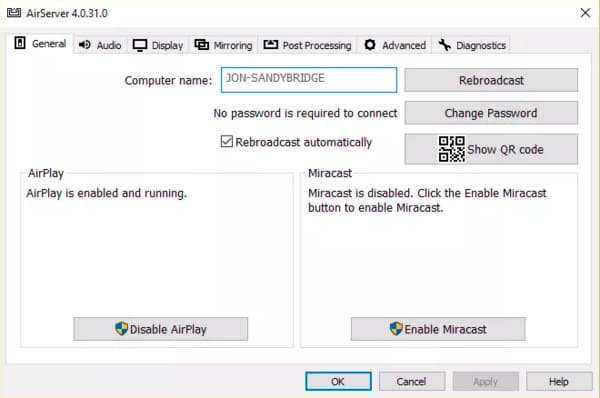The image size is (600, 398).
Task: Click the 'Computer name:' label
Action: click(x=168, y=80)
